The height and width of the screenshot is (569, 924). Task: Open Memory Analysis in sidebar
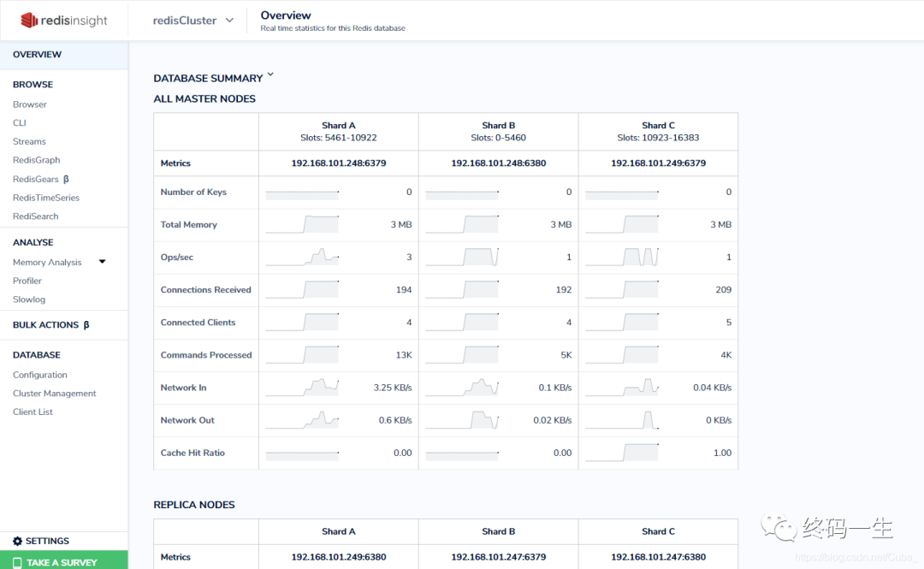coord(47,262)
